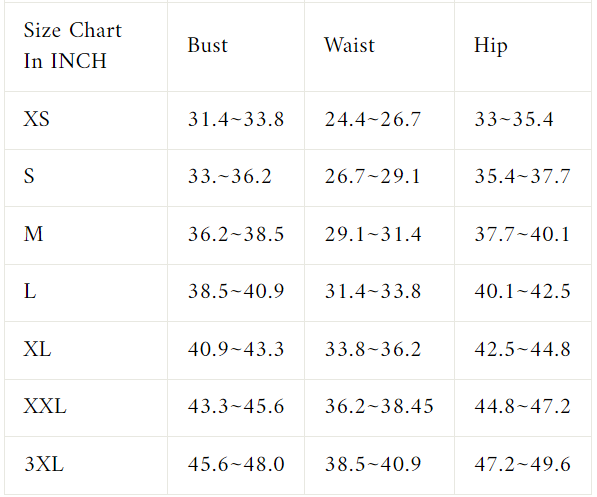Image resolution: width=597 pixels, height=497 pixels.
Task: Select XS bust value 31.4~33.8
Action: point(236,119)
